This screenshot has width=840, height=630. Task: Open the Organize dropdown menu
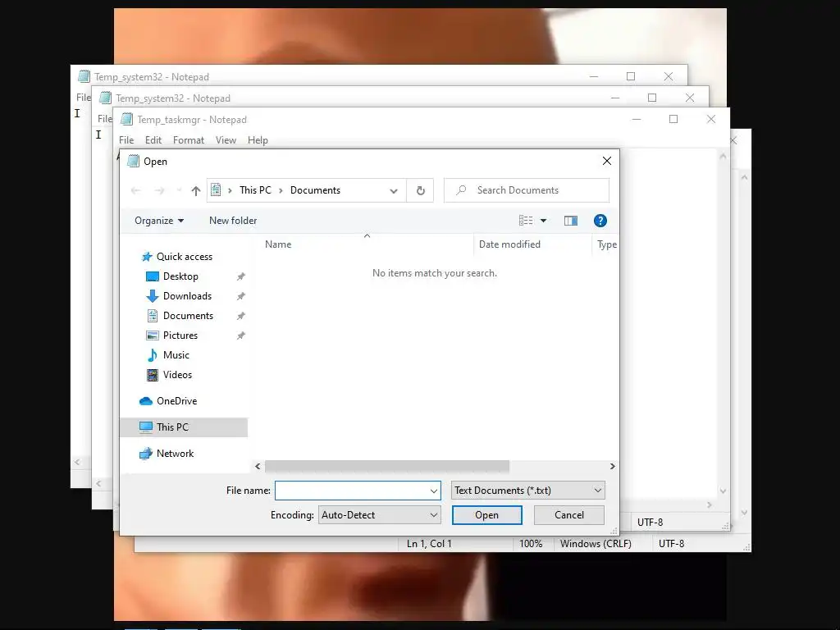(159, 221)
